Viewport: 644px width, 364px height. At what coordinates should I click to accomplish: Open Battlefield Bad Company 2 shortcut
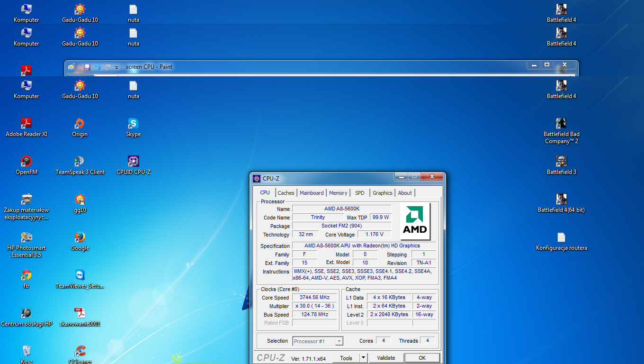pos(561,124)
